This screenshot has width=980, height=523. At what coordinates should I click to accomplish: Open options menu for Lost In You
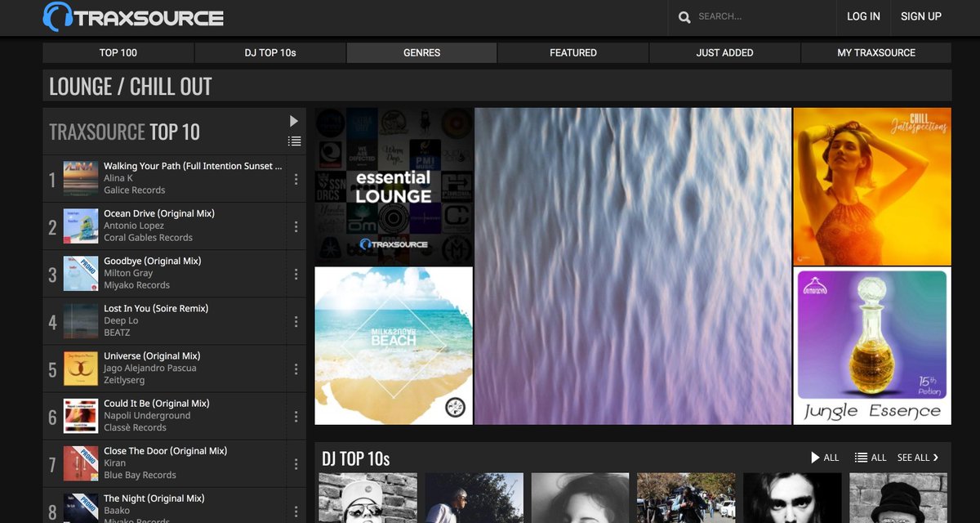296,321
